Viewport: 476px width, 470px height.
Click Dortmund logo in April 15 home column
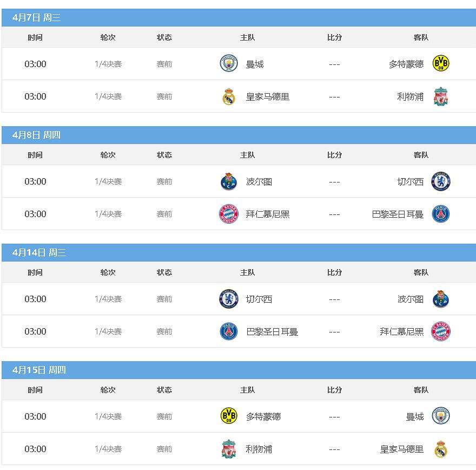[x=229, y=416]
